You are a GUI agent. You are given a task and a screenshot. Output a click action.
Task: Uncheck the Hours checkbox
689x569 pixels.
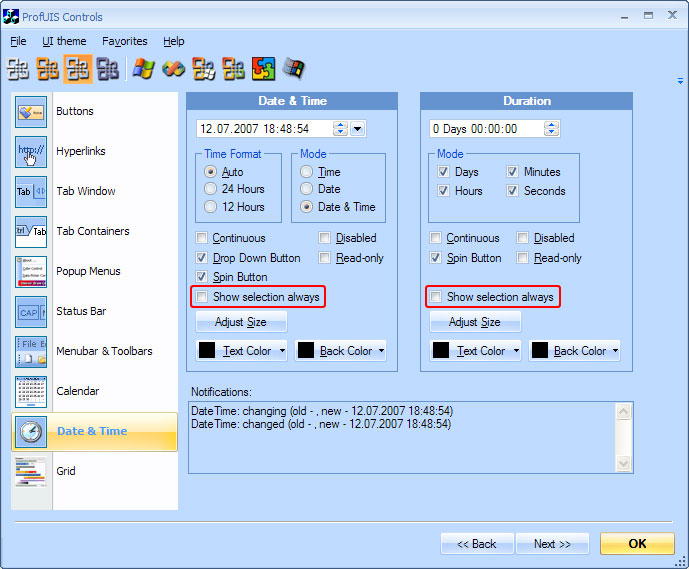coord(443,191)
